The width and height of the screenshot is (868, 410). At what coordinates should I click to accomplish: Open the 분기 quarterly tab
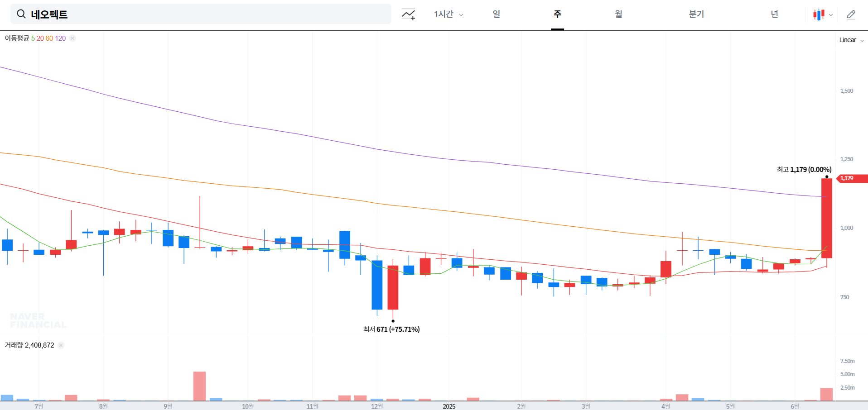[x=696, y=14]
